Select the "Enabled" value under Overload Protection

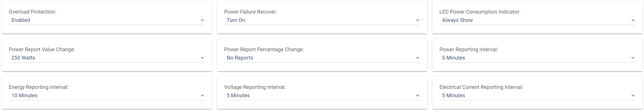(x=21, y=20)
